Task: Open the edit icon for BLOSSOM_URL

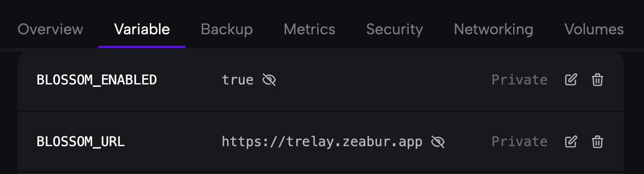Action: 571,141
